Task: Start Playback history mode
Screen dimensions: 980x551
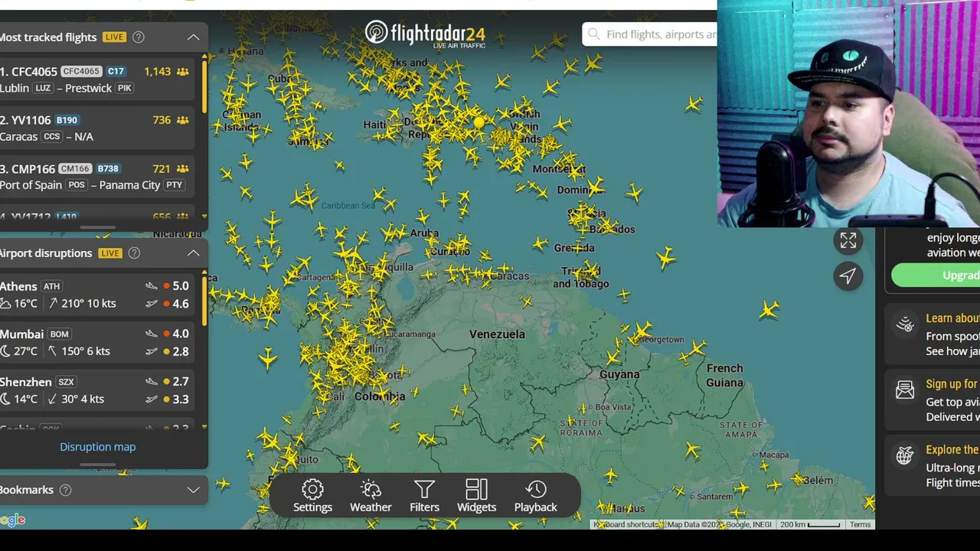Action: (536, 496)
